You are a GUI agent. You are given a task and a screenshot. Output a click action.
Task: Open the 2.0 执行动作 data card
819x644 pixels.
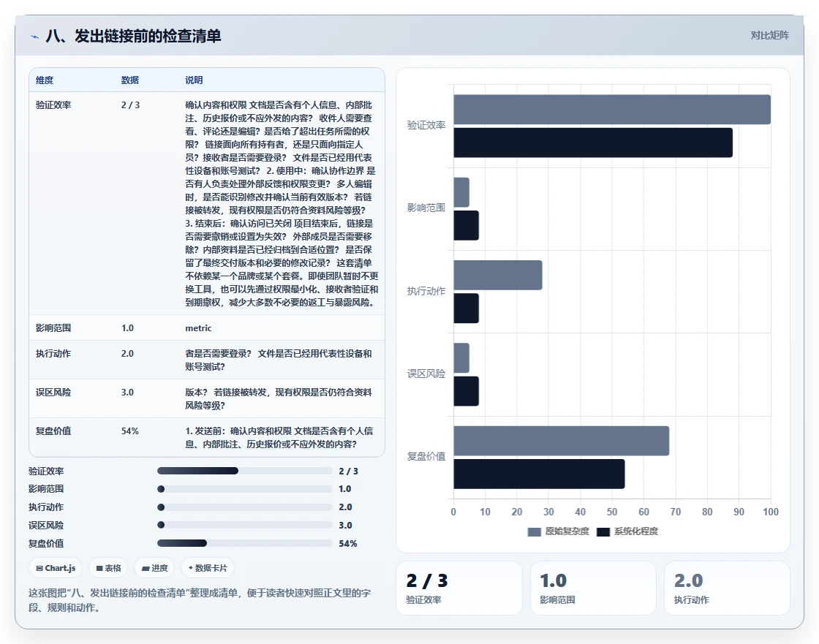727,588
